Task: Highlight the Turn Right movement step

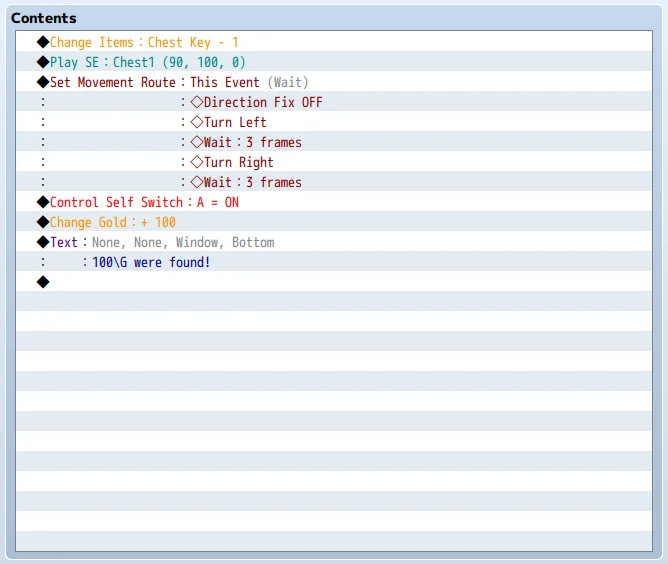Action: point(238,162)
